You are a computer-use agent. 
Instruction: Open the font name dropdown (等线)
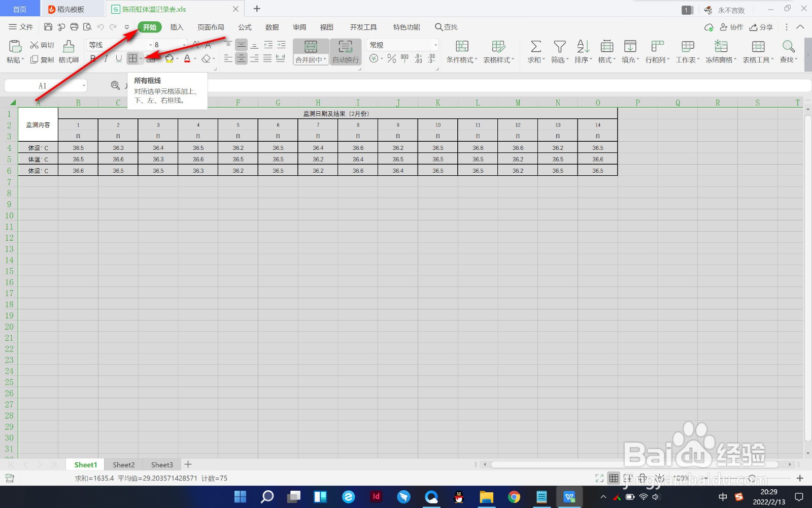pos(150,45)
